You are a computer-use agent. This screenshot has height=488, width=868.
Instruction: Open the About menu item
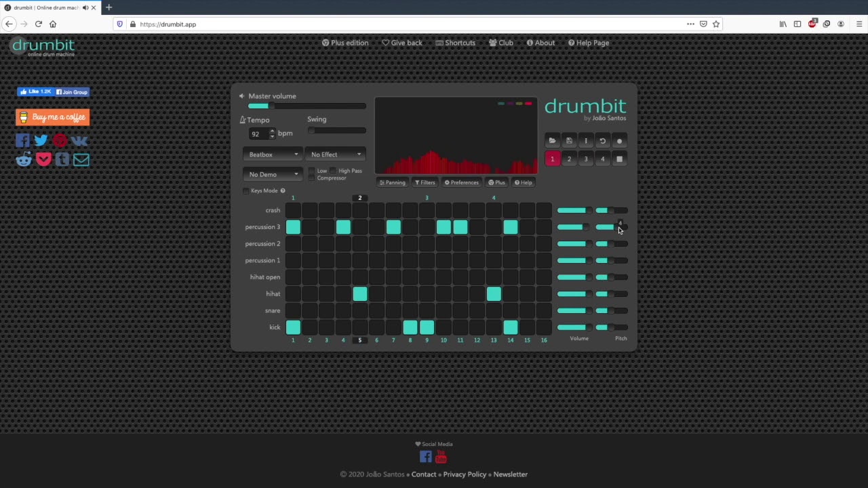click(540, 43)
